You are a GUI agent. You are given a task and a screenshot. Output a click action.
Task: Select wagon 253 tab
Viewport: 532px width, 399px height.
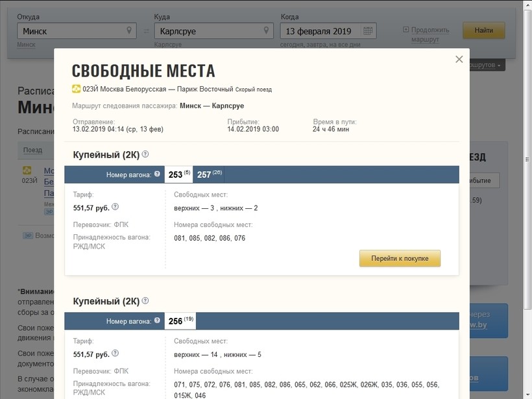click(178, 175)
